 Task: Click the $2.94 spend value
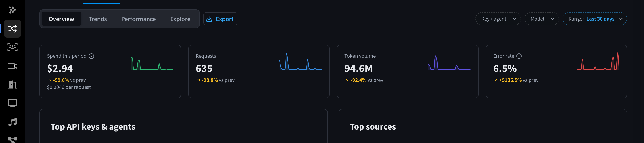[60, 69]
